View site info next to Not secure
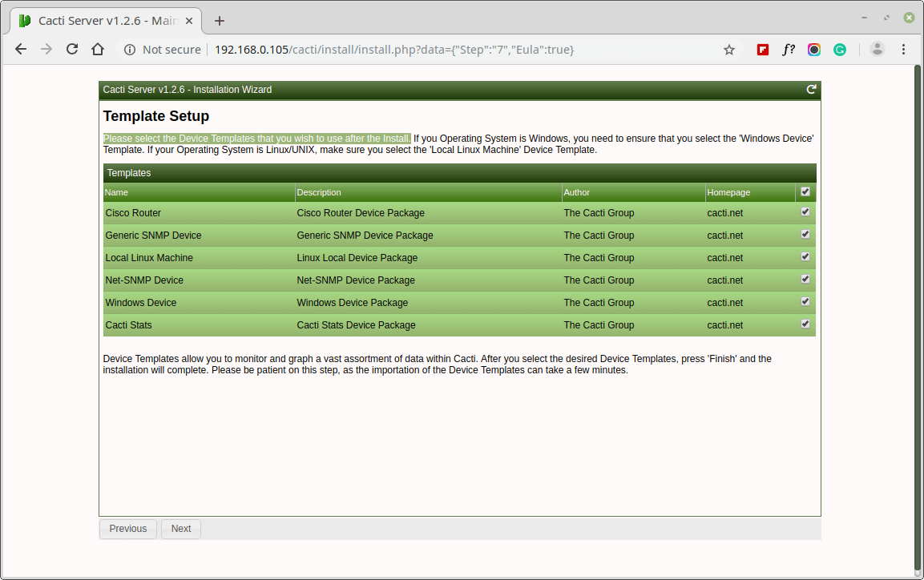The width and height of the screenshot is (924, 580). (x=130, y=50)
